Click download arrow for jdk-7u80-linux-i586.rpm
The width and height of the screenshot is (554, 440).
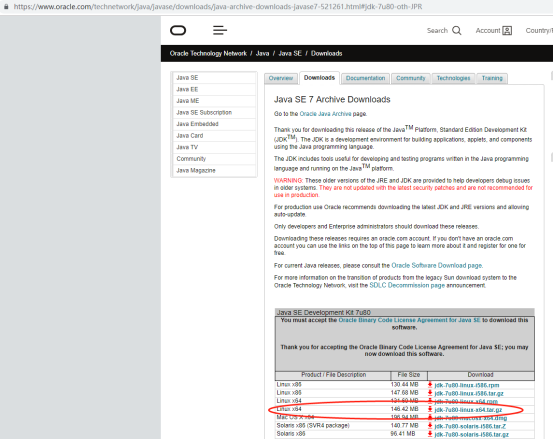(430, 385)
